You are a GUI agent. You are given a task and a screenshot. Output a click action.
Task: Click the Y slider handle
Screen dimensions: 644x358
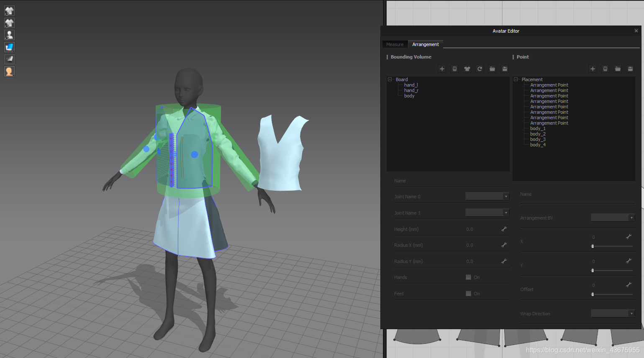593,271
